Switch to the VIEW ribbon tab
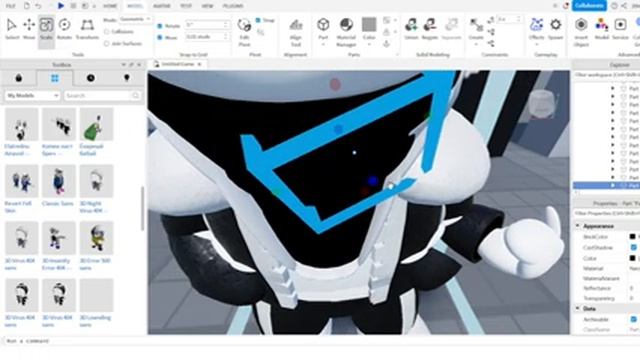The width and height of the screenshot is (640, 360). pos(207,6)
